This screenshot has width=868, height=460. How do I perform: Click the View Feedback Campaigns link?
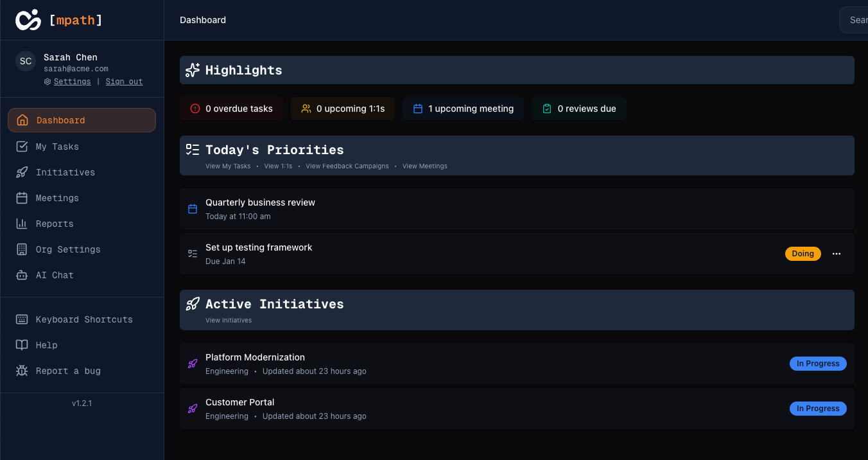347,166
